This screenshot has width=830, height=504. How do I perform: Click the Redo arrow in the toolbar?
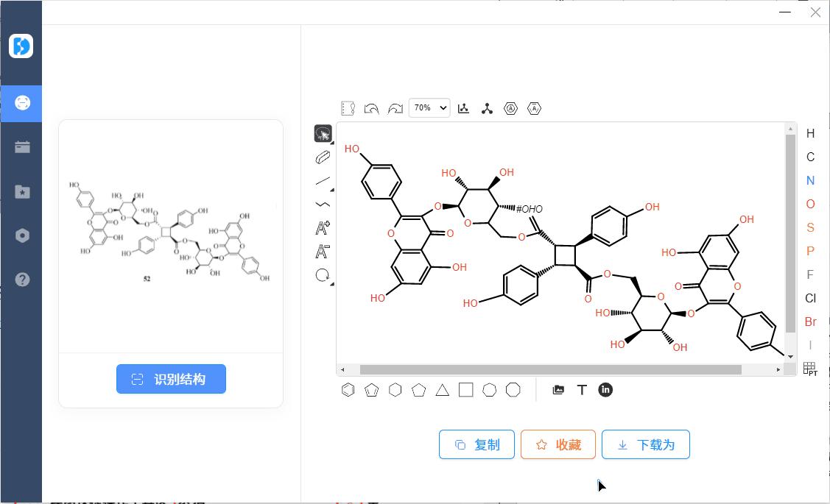tap(395, 108)
